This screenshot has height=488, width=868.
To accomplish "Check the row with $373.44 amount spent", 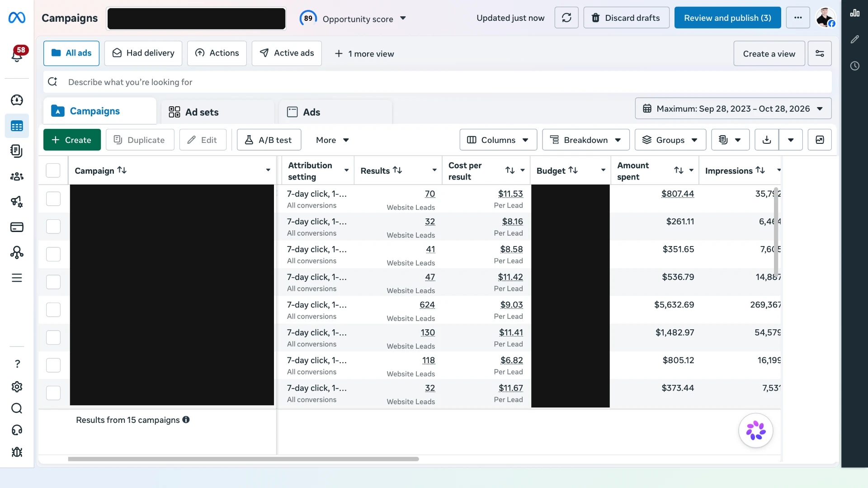I will (x=53, y=393).
